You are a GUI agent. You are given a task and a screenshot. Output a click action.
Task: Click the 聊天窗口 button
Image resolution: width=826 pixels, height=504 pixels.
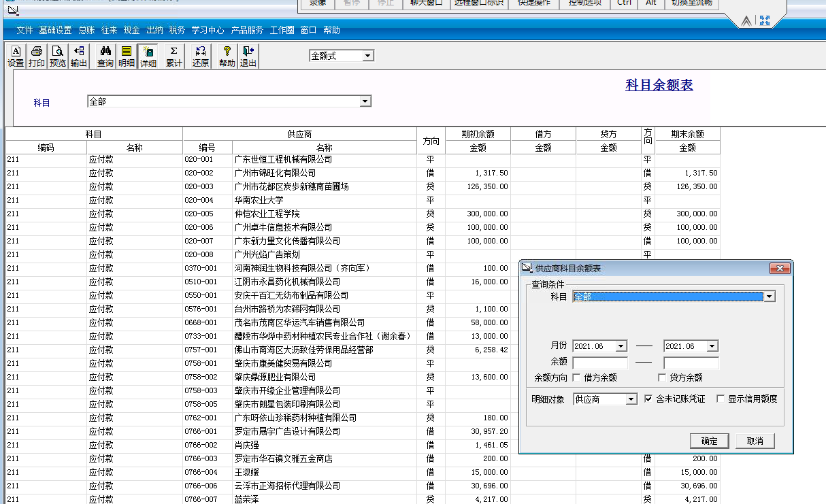(x=427, y=3)
